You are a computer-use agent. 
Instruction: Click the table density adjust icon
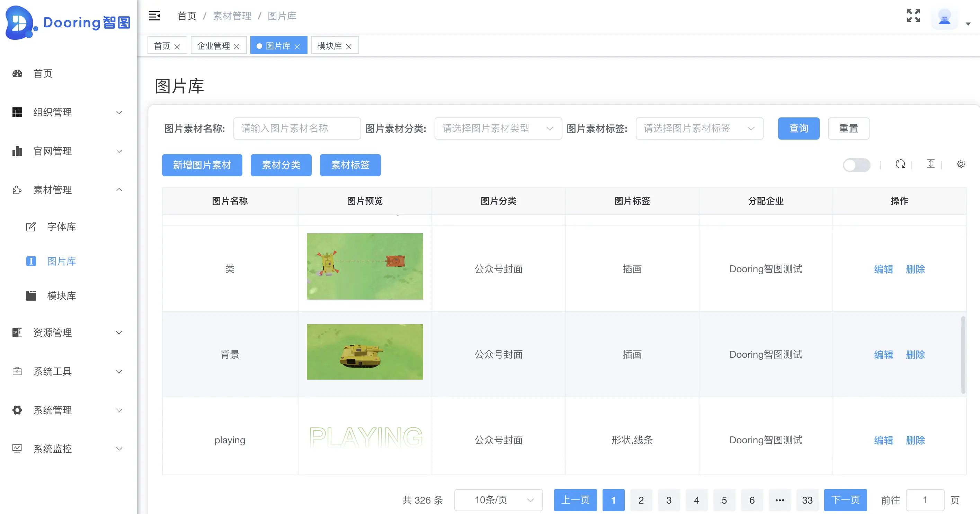[930, 164]
